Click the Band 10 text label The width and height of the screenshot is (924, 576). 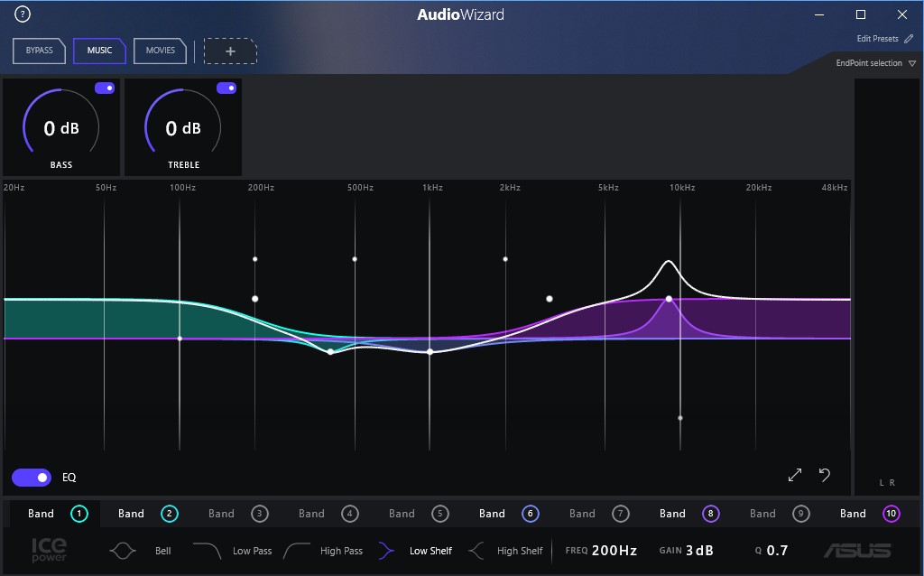853,514
